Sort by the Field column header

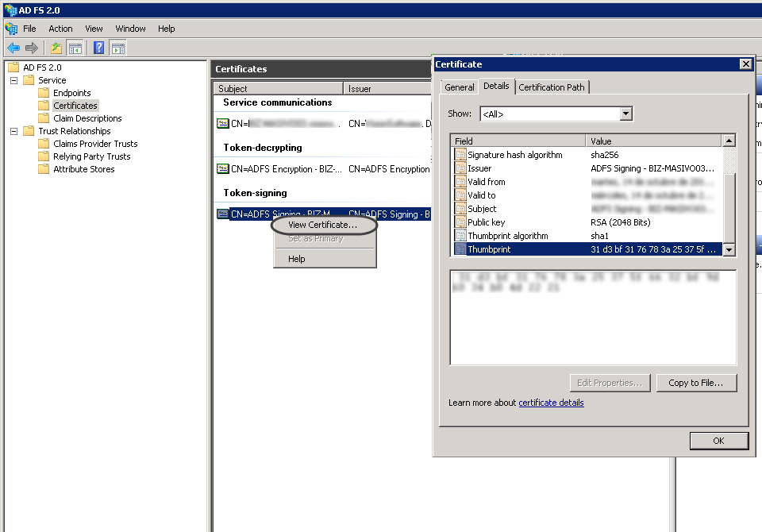(518, 141)
